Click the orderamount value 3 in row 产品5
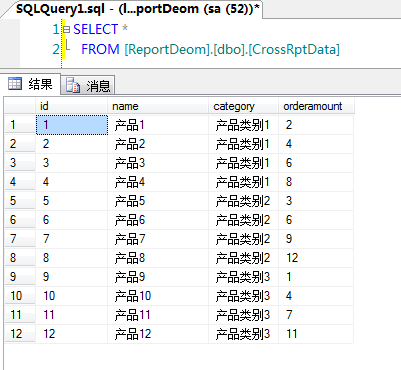Viewport: 401px width, 370px height. tap(316, 201)
